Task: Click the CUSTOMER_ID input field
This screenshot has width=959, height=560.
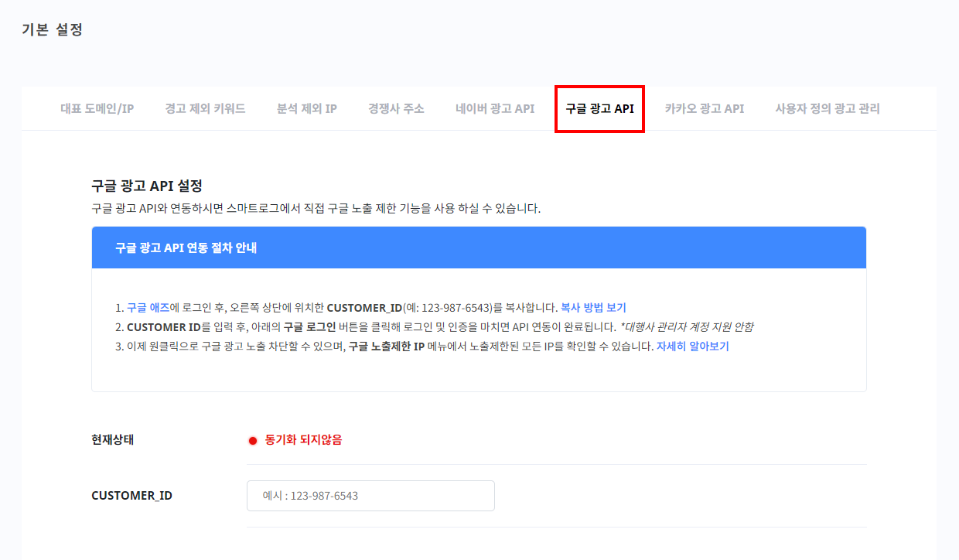Action: (370, 495)
